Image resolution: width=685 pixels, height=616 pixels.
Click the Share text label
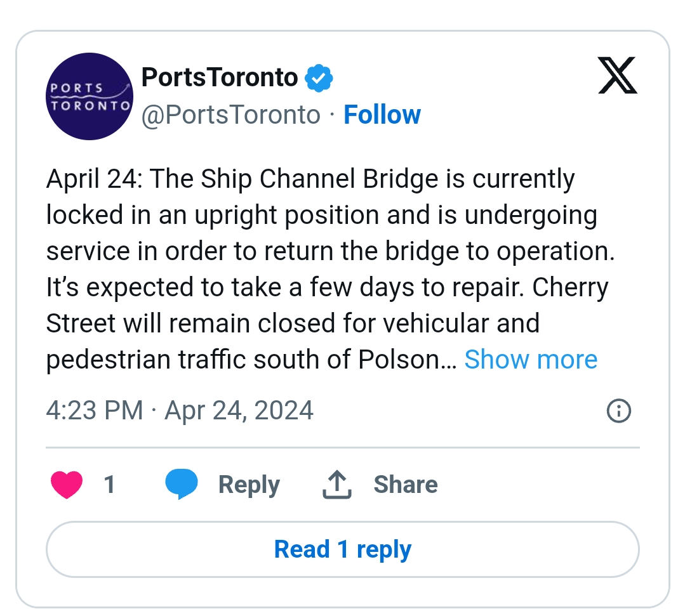click(x=406, y=485)
